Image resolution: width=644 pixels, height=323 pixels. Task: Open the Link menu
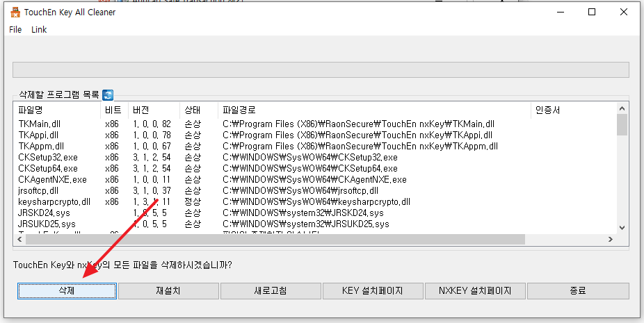click(x=39, y=30)
